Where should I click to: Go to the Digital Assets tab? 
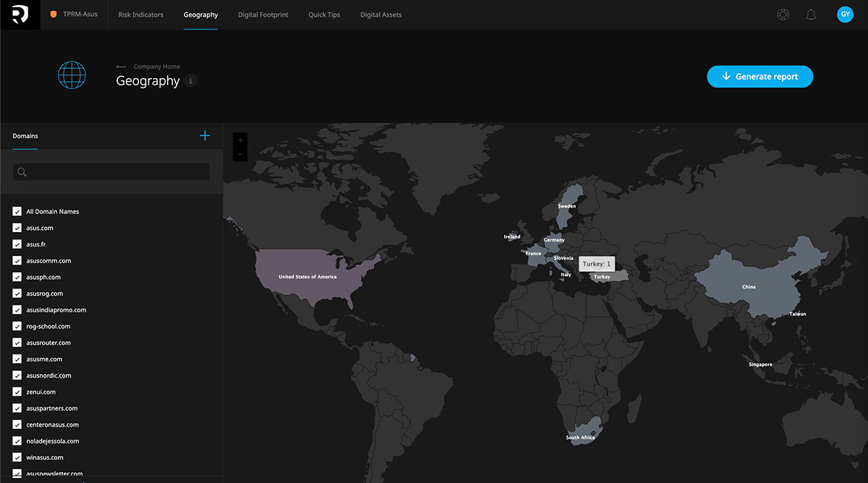tap(380, 14)
